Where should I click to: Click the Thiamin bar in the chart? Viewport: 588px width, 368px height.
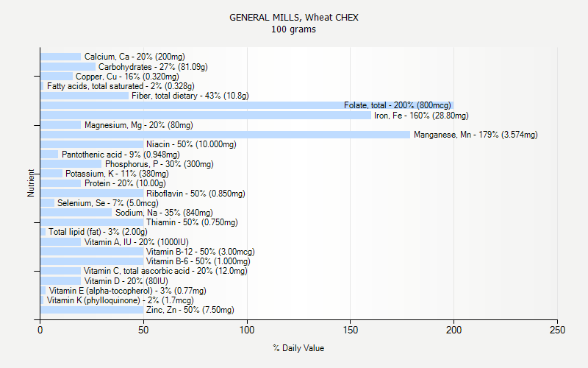pyautogui.click(x=92, y=222)
